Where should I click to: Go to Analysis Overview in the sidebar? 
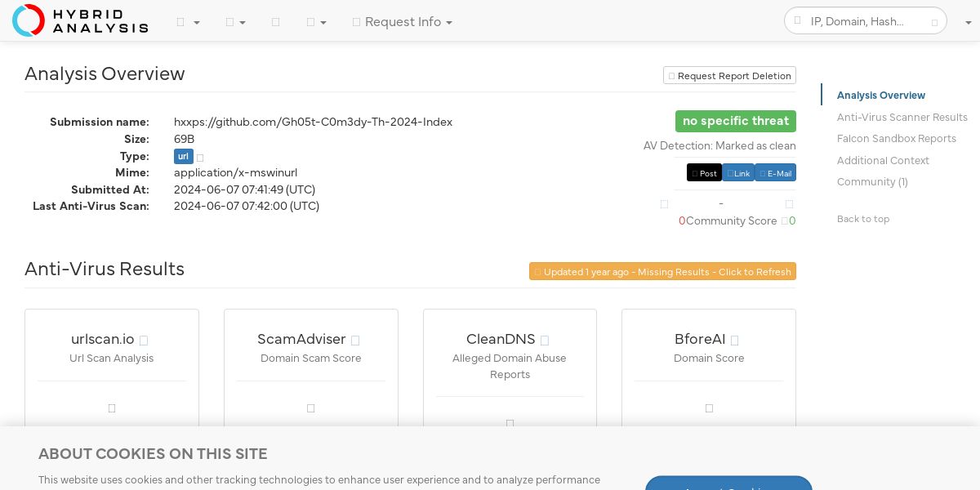coord(881,96)
